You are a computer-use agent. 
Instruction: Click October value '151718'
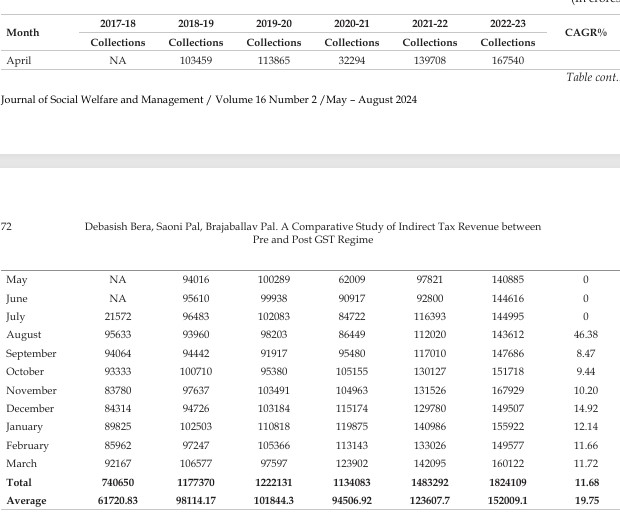pyautogui.click(x=508, y=372)
